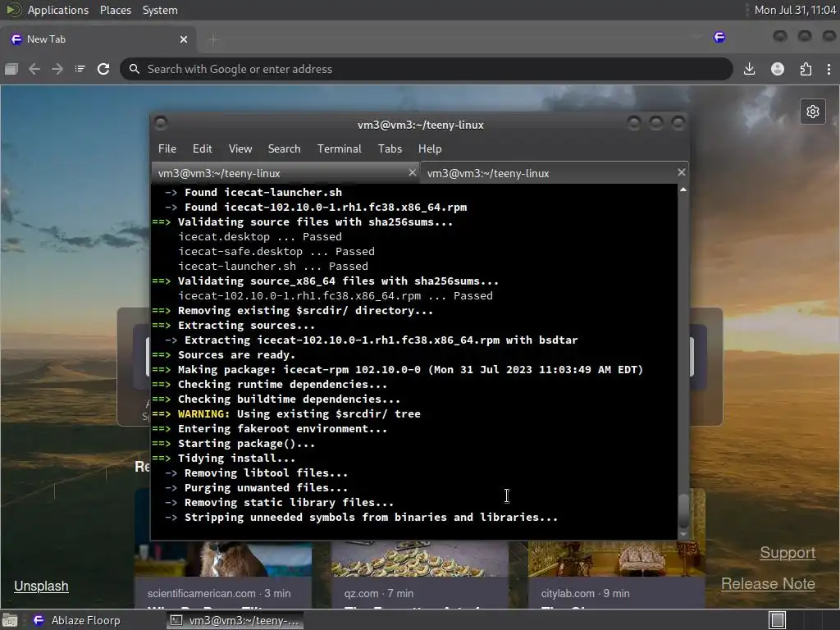The image size is (840, 630).
Task: Open the Terminal menu
Action: tap(339, 148)
